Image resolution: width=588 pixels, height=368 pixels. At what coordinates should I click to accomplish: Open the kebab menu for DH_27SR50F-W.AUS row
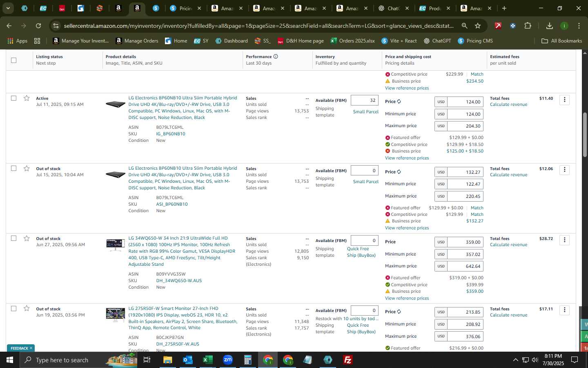564,310
